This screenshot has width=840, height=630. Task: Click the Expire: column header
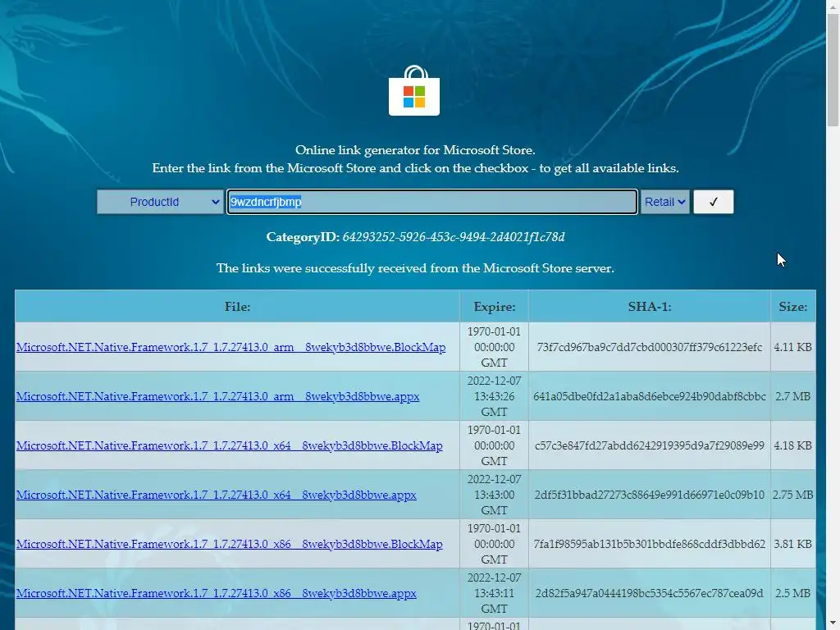495,307
